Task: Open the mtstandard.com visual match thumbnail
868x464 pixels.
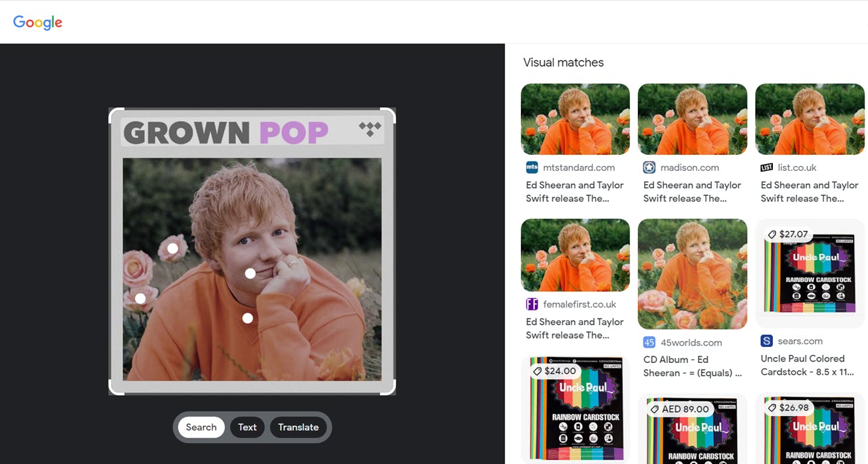Action: (575, 119)
